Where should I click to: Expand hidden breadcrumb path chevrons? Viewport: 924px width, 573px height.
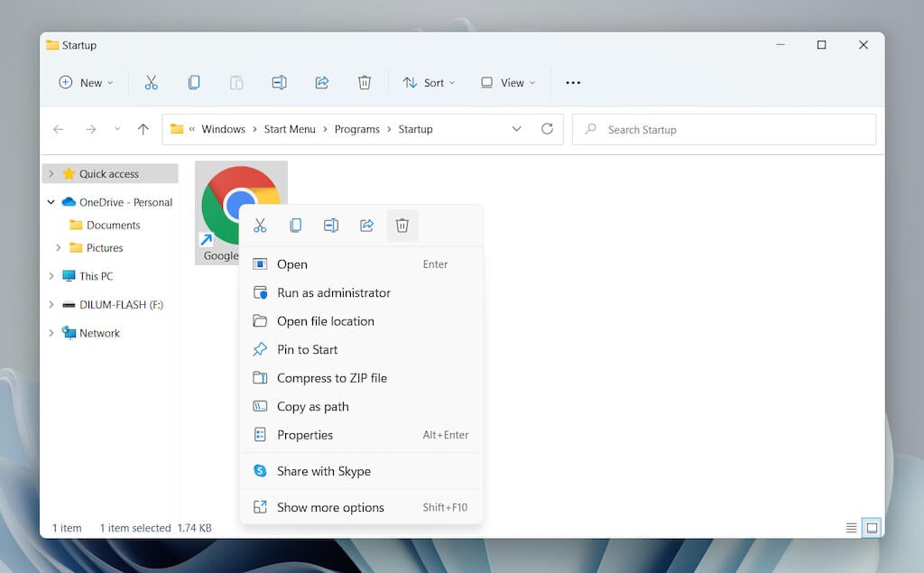[x=192, y=129]
